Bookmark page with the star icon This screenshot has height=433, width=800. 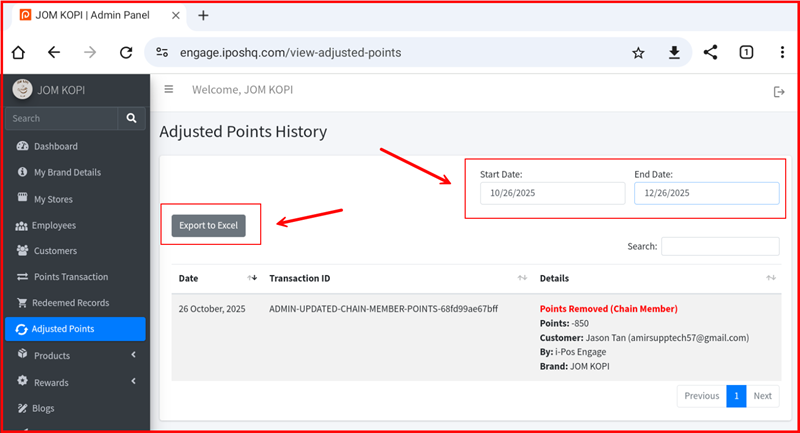(x=638, y=53)
